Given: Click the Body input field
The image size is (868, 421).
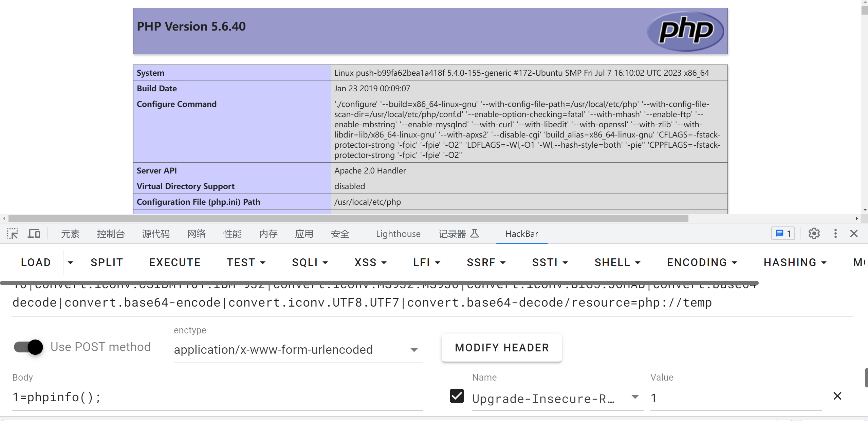Looking at the screenshot, I should pyautogui.click(x=217, y=397).
